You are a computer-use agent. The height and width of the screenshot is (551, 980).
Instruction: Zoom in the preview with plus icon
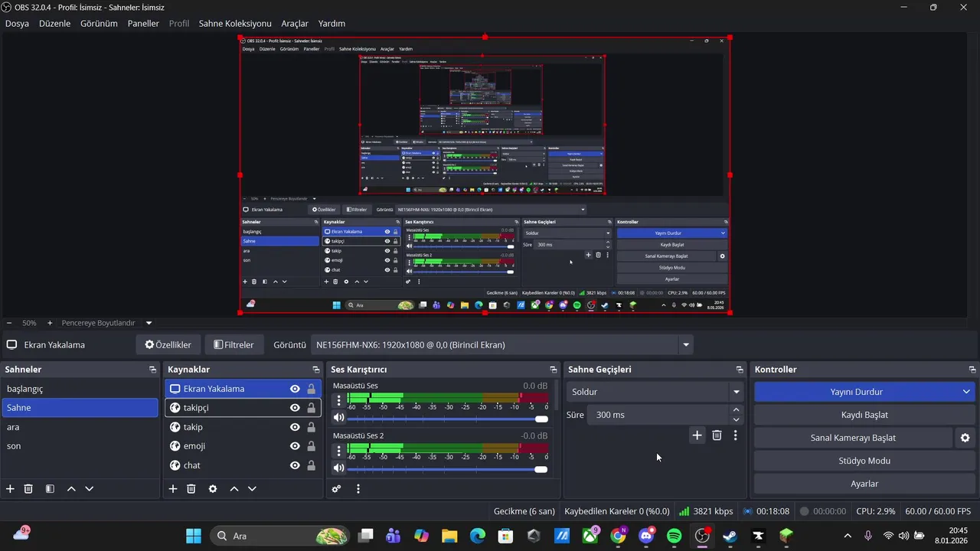click(x=50, y=323)
